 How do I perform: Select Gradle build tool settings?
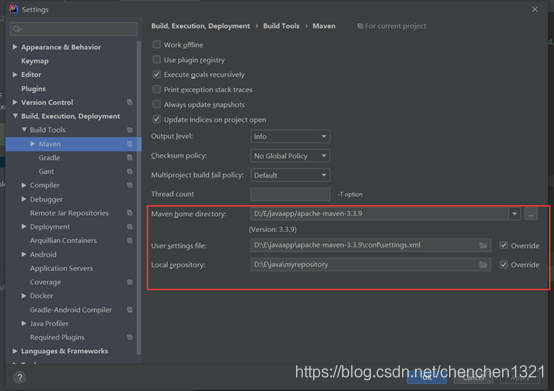(49, 158)
